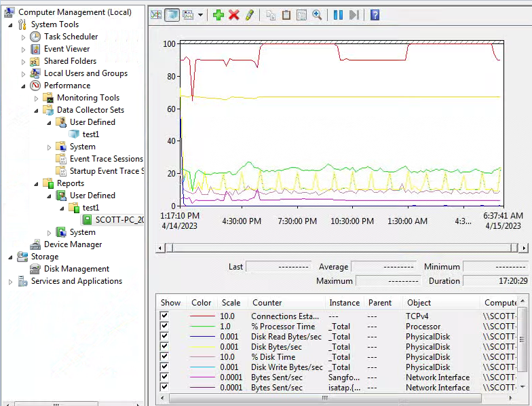This screenshot has width=532, height=406.
Task: Uncheck Show for % Processor Time counter
Action: [164, 327]
